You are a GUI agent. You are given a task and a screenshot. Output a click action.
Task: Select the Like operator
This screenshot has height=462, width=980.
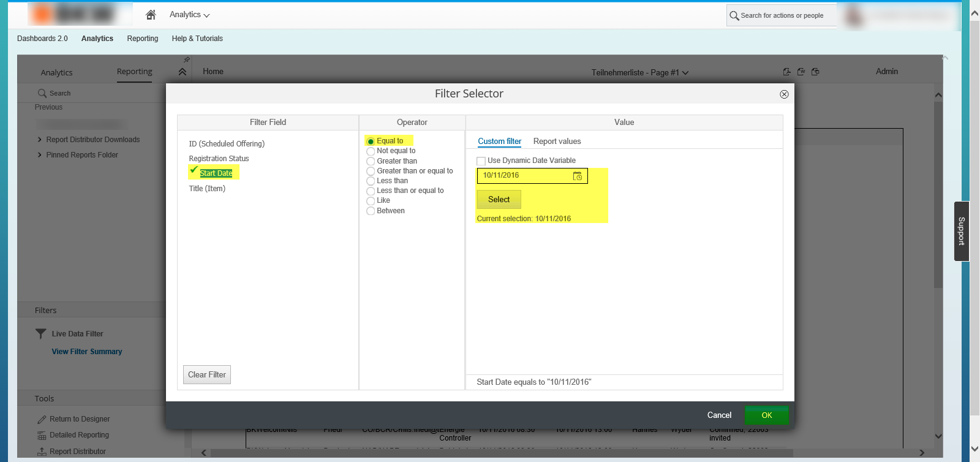371,201
